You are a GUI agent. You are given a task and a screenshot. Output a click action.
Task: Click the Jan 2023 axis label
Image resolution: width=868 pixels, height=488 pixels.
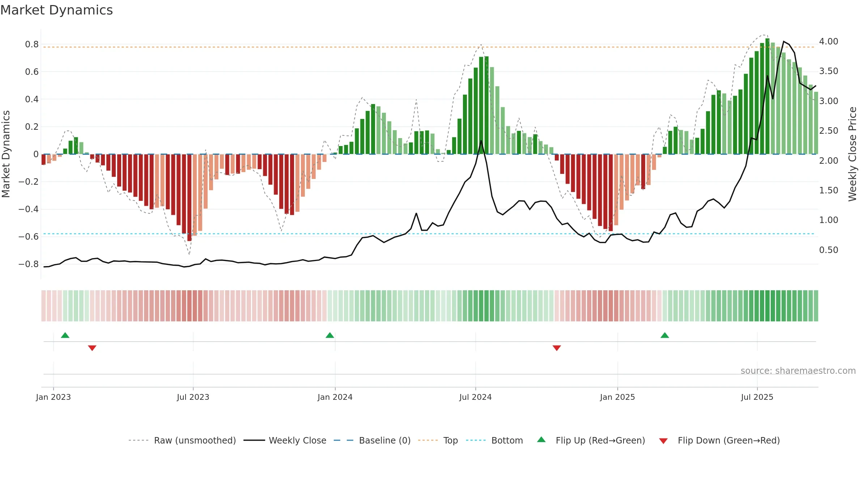pyautogui.click(x=54, y=397)
